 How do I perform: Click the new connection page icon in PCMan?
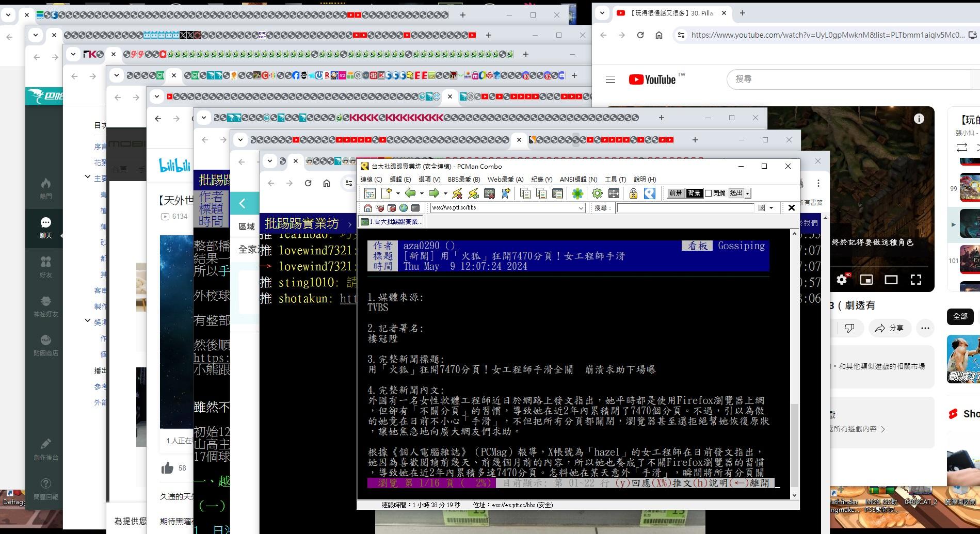click(x=387, y=193)
